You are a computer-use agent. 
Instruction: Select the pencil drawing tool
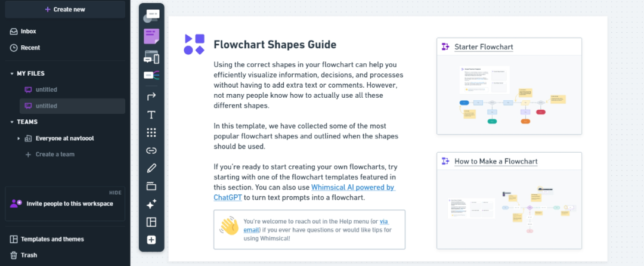pyautogui.click(x=151, y=168)
